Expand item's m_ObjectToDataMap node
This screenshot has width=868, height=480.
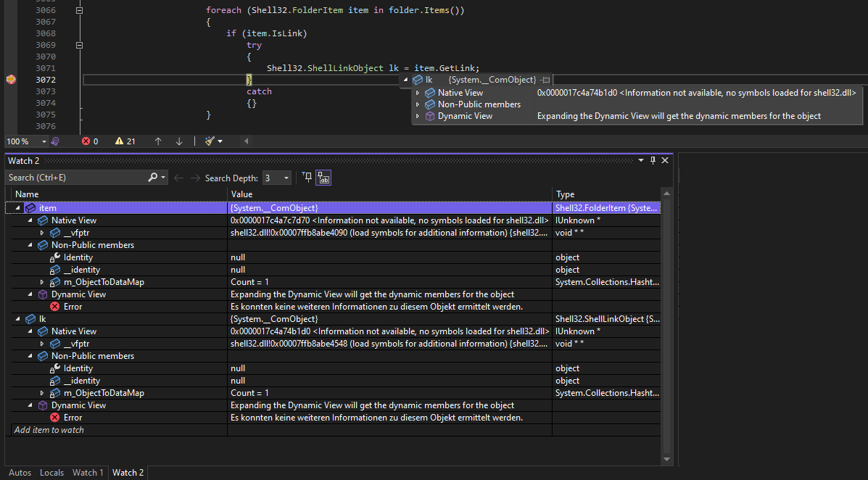pyautogui.click(x=42, y=282)
